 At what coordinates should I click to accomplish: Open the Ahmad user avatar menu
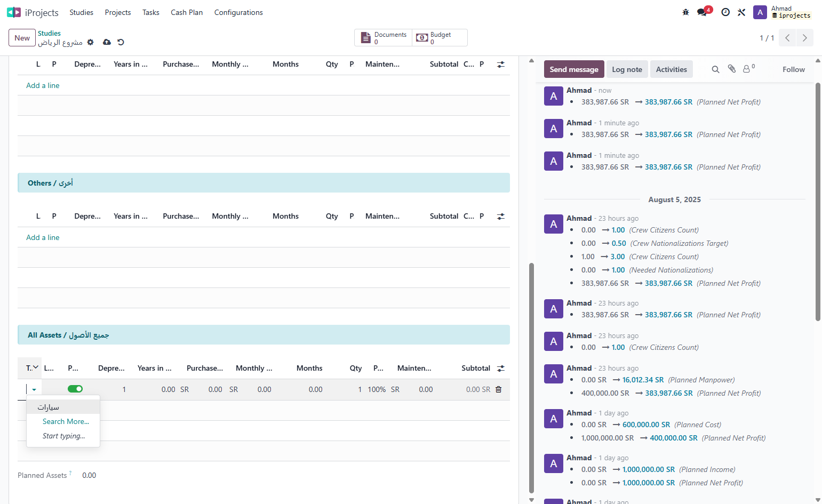[760, 12]
